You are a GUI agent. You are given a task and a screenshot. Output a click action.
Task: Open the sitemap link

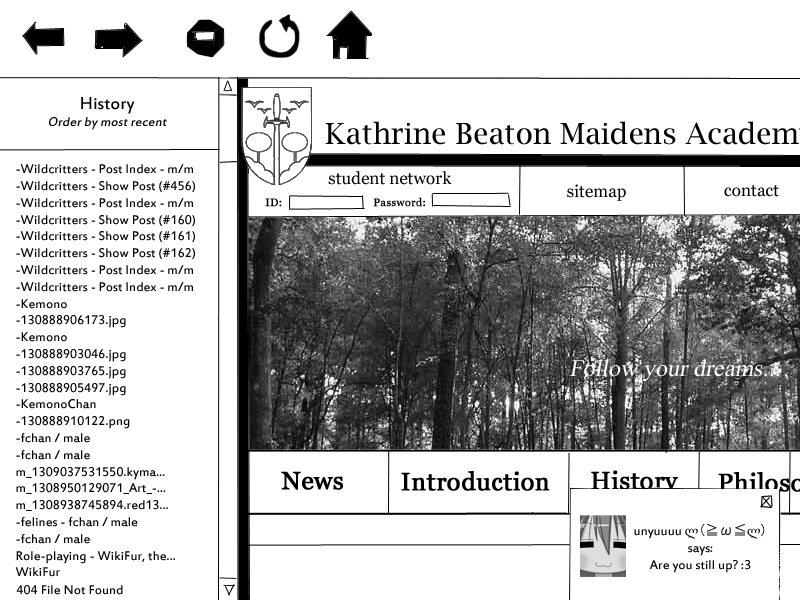[x=596, y=192]
